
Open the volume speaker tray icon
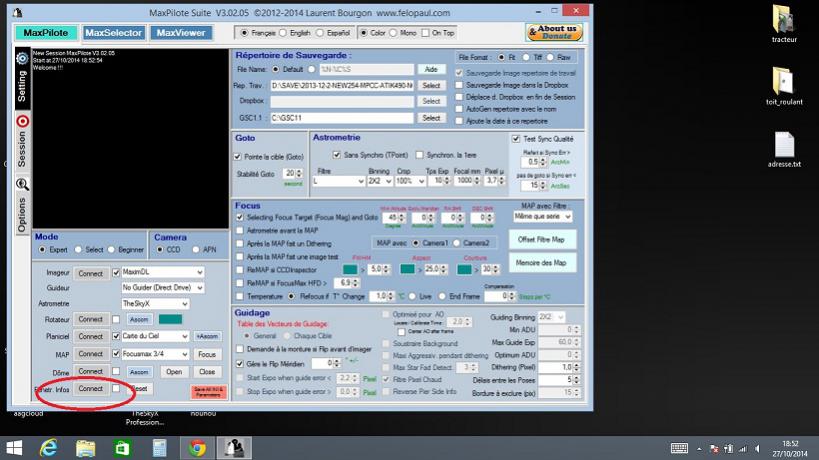coord(757,449)
